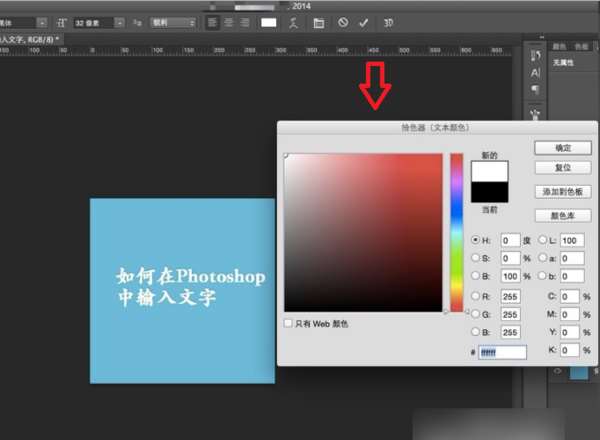Click the color picker dialog title bar

437,127
